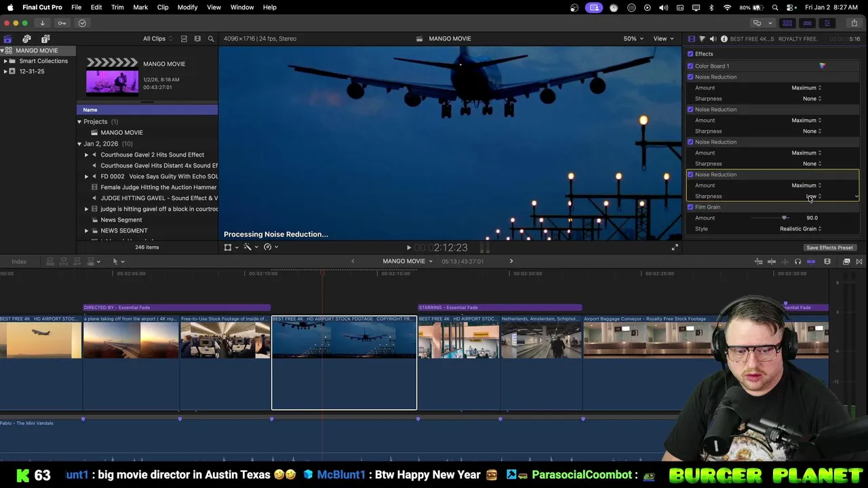Open the Color inspector triangle icon
The image size is (868, 488).
click(702, 39)
